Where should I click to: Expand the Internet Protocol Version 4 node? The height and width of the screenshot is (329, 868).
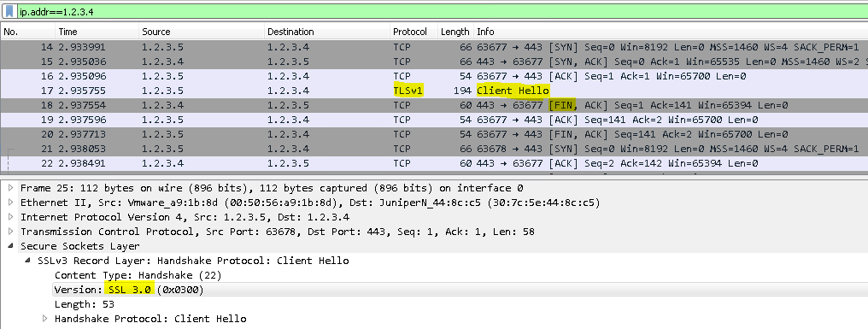tap(10, 217)
